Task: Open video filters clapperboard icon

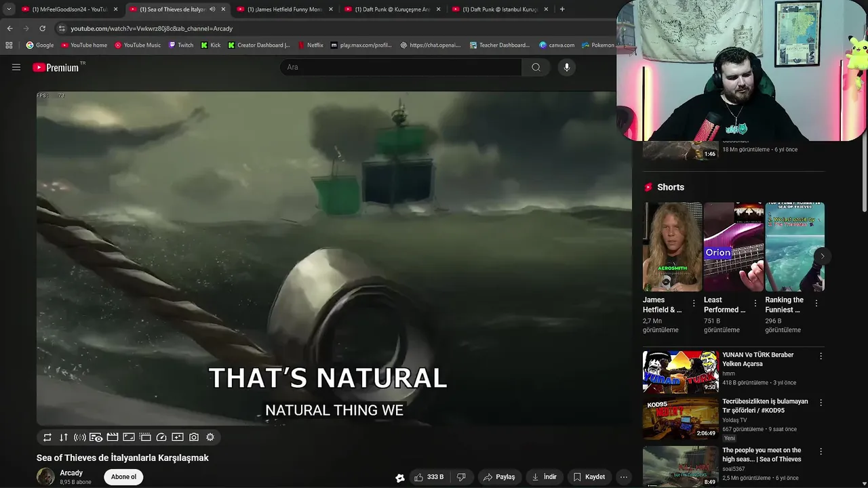Action: click(x=113, y=437)
